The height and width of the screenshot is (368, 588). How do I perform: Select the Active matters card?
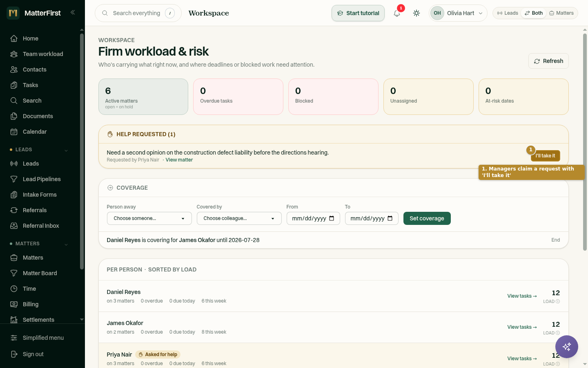click(143, 96)
